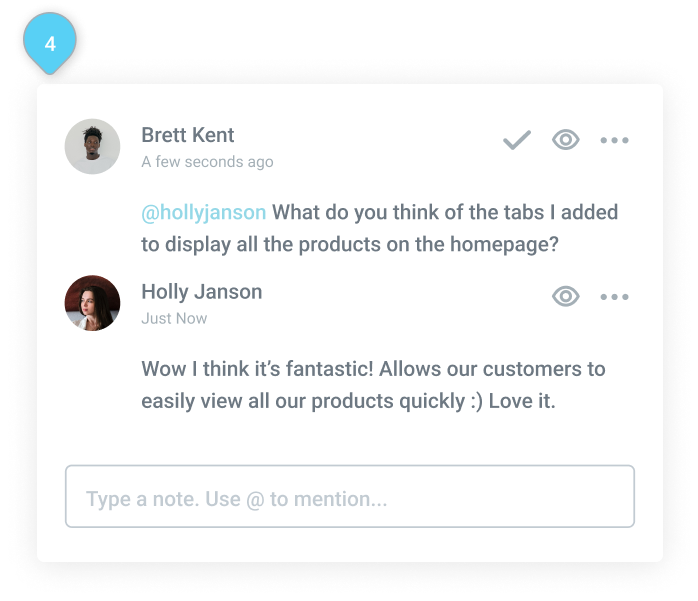Open three-dot menu on Holly Janson's reply
Screen dimensions: 698x601
click(x=614, y=296)
